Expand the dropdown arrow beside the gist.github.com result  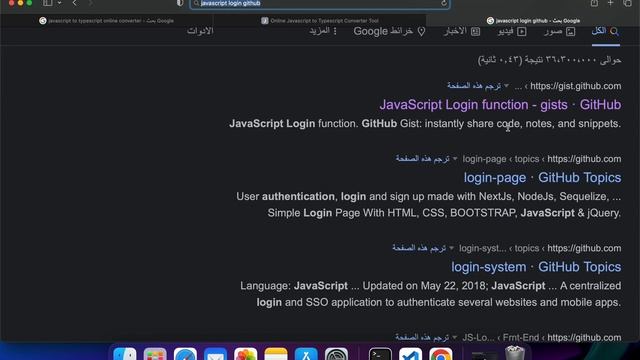[x=507, y=86]
